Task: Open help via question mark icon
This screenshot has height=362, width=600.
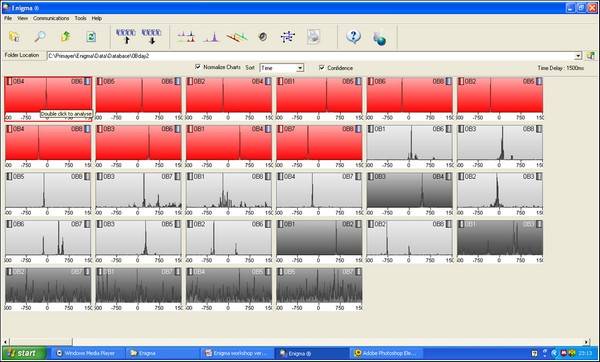Action: pyautogui.click(x=353, y=37)
